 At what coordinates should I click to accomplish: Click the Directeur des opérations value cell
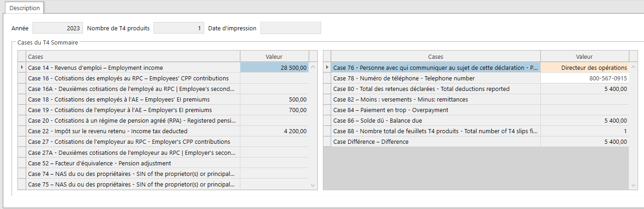(x=584, y=68)
